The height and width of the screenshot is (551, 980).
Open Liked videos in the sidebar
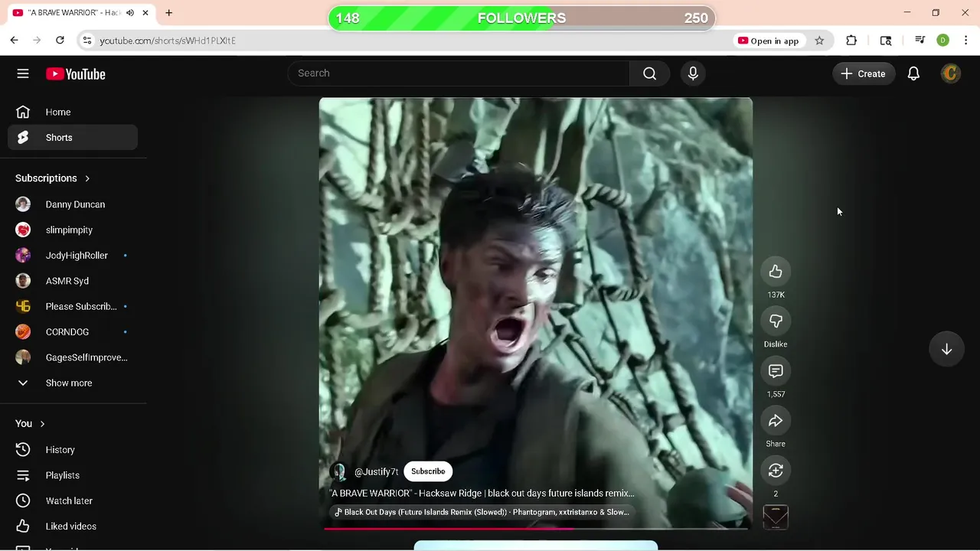tap(73, 527)
